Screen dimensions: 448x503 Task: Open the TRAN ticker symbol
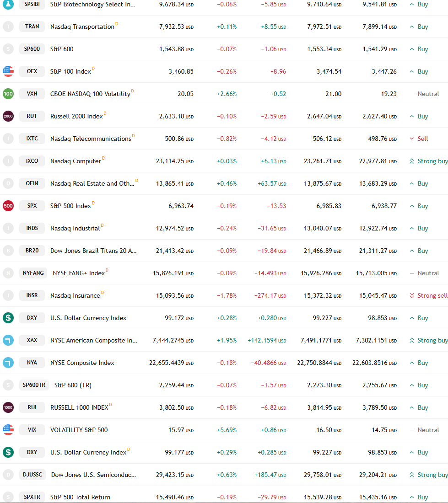point(32,27)
